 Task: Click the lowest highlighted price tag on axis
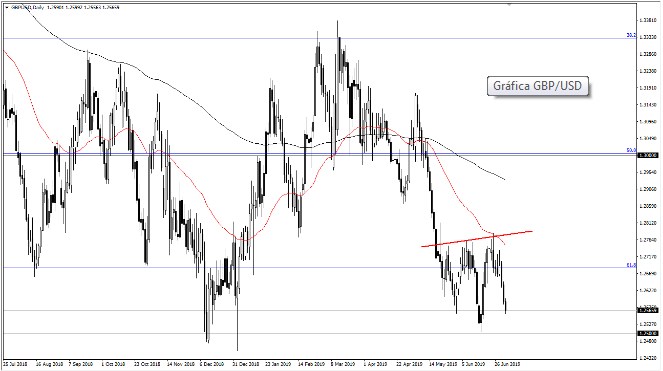(x=648, y=334)
